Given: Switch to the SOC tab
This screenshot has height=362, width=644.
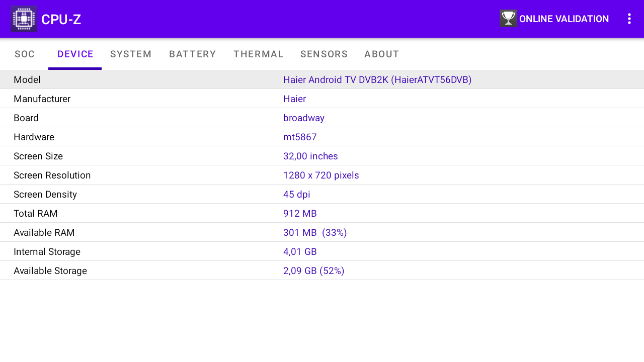Looking at the screenshot, I should [25, 54].
